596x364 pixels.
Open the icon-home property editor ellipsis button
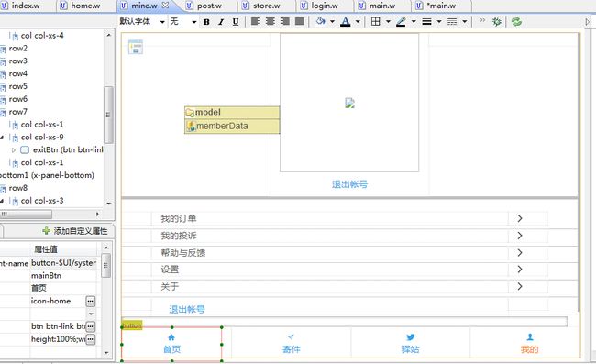coord(91,302)
